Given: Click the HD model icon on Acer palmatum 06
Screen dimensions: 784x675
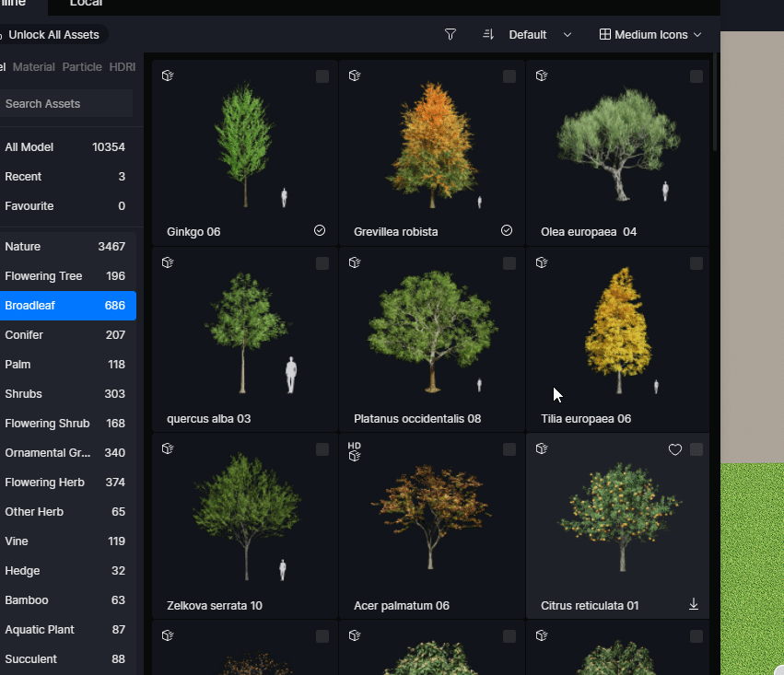Looking at the screenshot, I should click(355, 451).
